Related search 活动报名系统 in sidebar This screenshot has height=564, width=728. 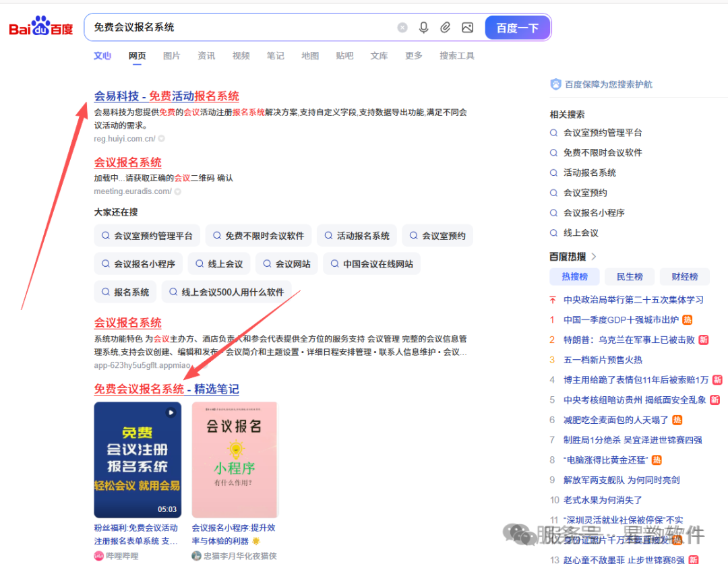tap(590, 173)
